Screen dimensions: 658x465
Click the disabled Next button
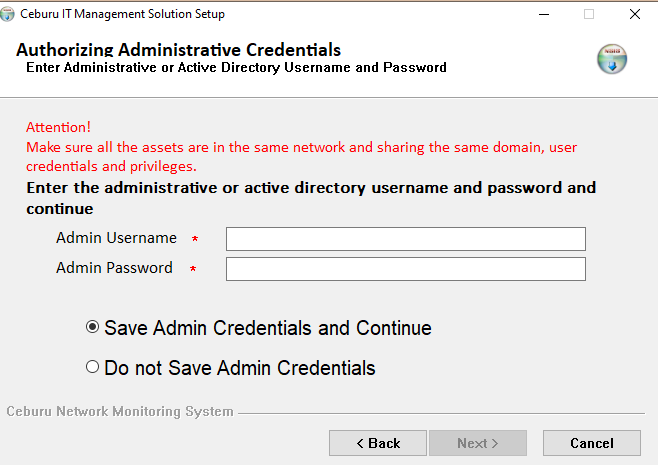point(478,443)
